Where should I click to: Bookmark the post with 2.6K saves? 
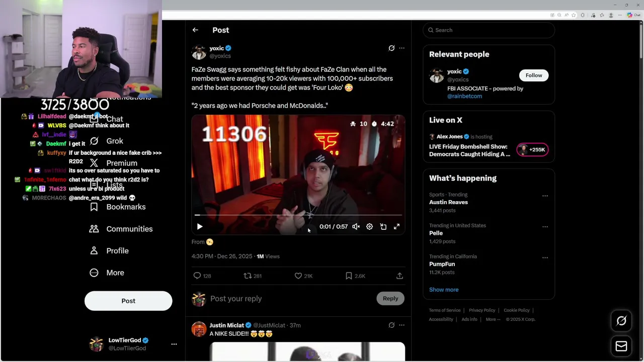[x=355, y=276]
